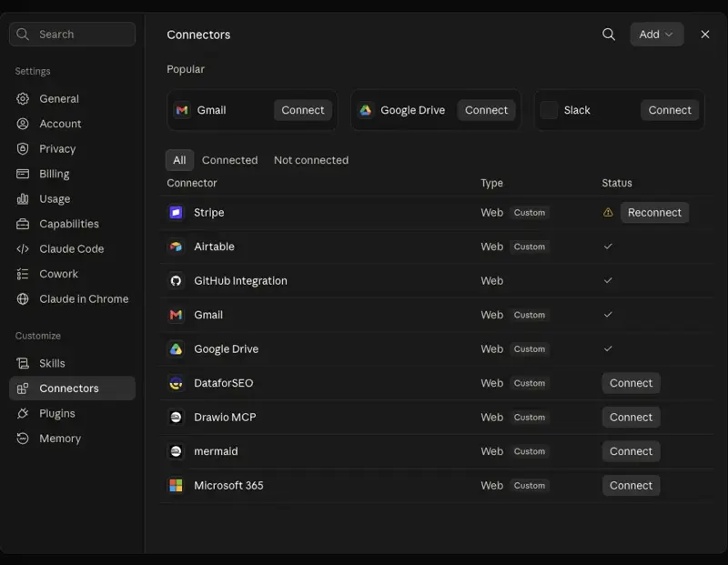The height and width of the screenshot is (565, 728).
Task: Go to Billing page
Action: pos(73,174)
